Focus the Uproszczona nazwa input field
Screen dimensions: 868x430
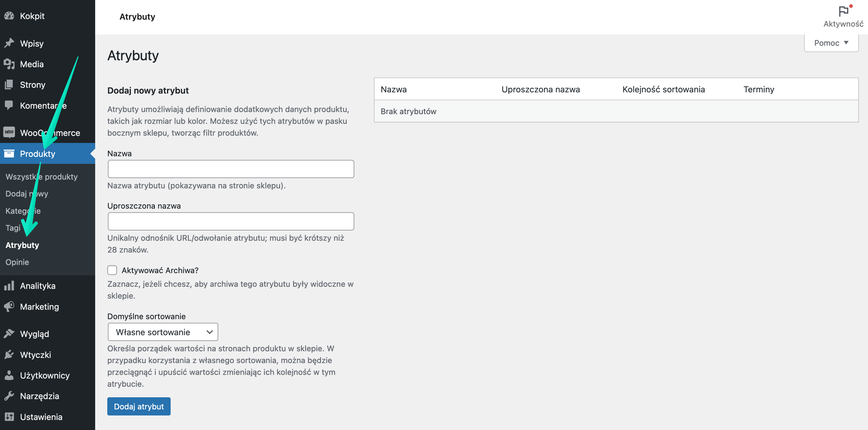(231, 221)
